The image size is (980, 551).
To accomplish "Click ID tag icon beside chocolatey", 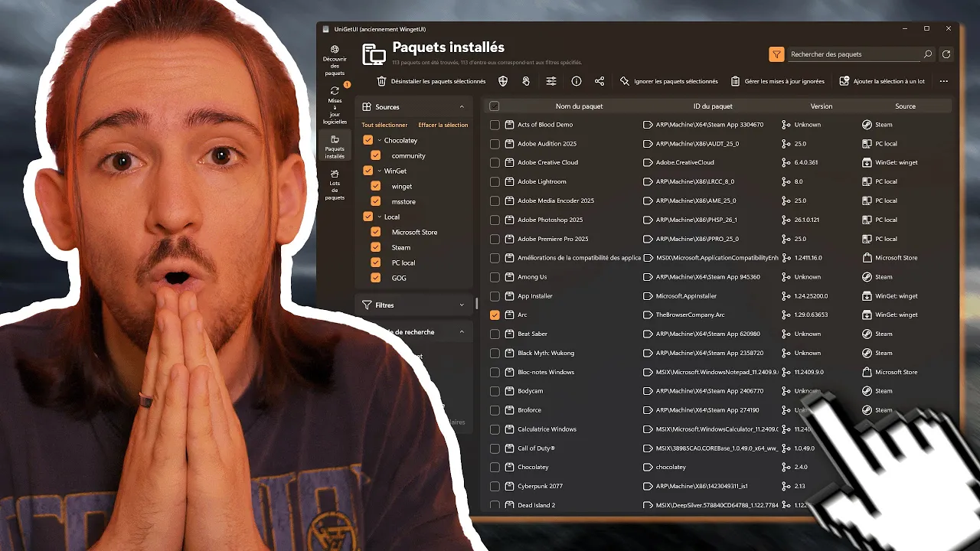I will click(648, 467).
